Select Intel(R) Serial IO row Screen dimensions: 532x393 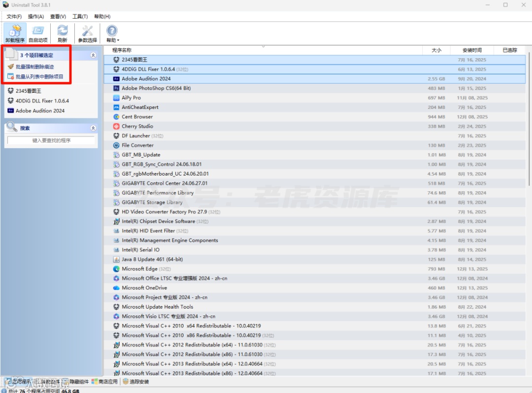click(x=314, y=250)
